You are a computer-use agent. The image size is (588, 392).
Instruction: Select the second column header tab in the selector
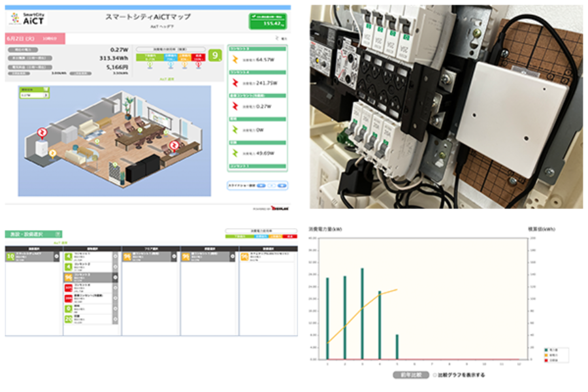93,249
